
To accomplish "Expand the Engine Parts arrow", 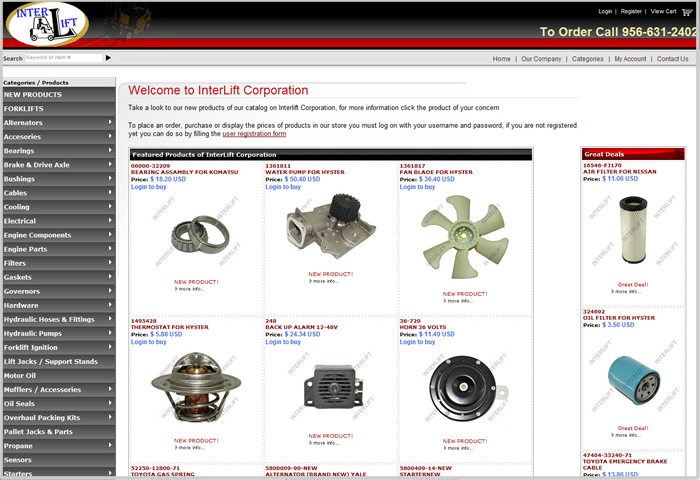I will tap(110, 248).
